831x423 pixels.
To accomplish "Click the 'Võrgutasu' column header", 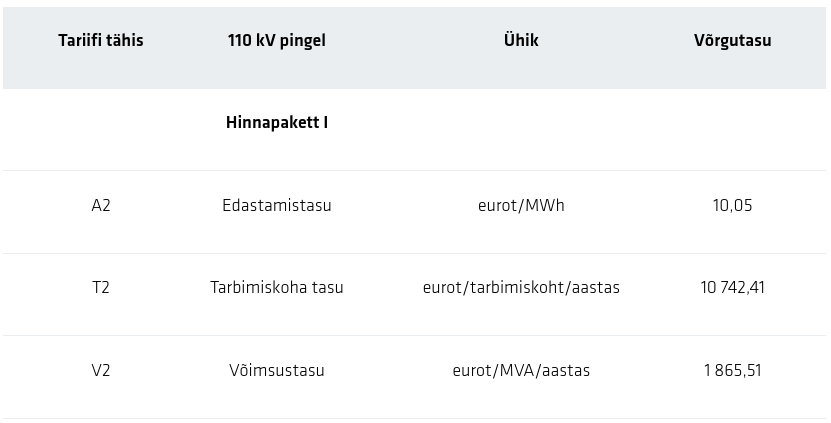I will point(732,41).
